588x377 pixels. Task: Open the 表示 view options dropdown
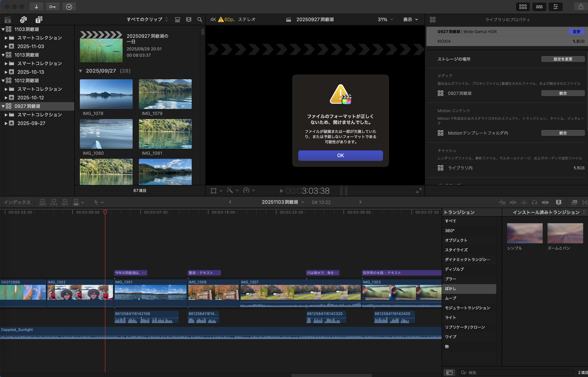coord(410,19)
